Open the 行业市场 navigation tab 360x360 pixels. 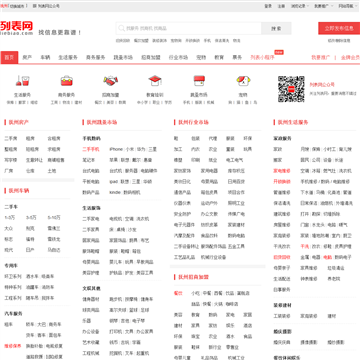click(178, 57)
